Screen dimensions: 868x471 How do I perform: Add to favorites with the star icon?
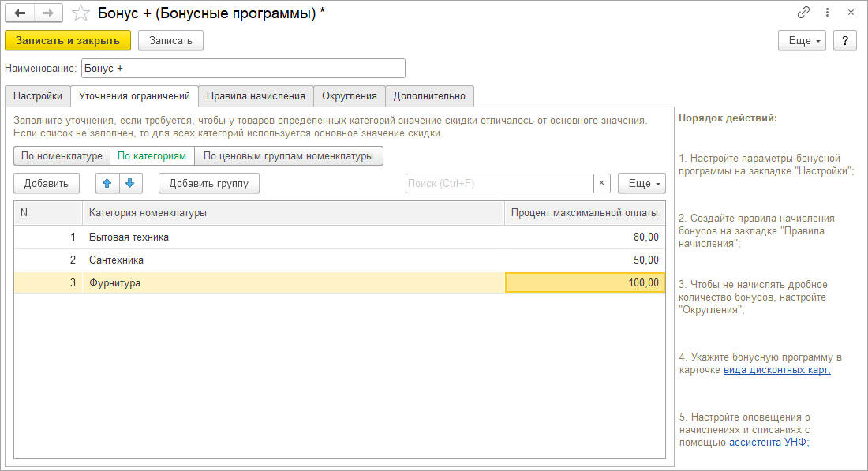pyautogui.click(x=80, y=13)
